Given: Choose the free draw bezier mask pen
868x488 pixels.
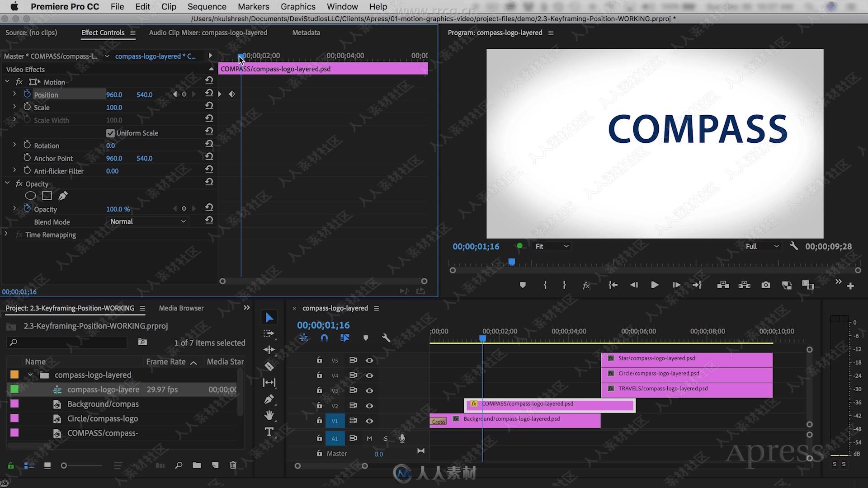Looking at the screenshot, I should 63,196.
